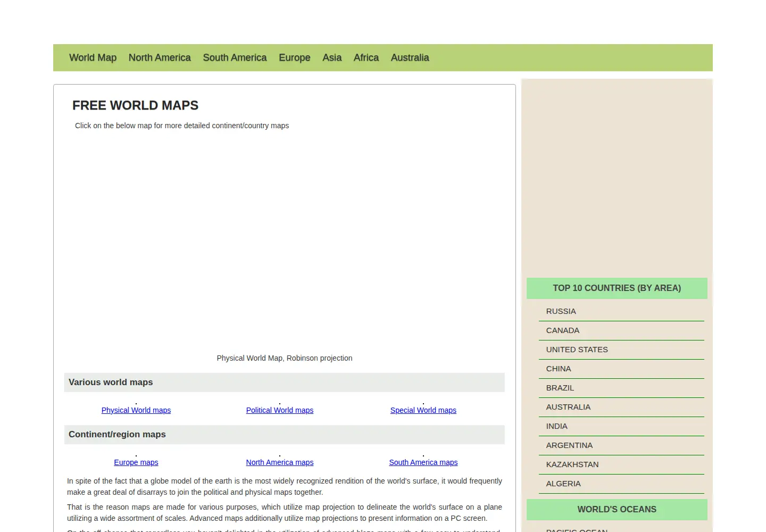Navigate to Africa in top menu
This screenshot has height=532, width=766.
pyautogui.click(x=366, y=57)
